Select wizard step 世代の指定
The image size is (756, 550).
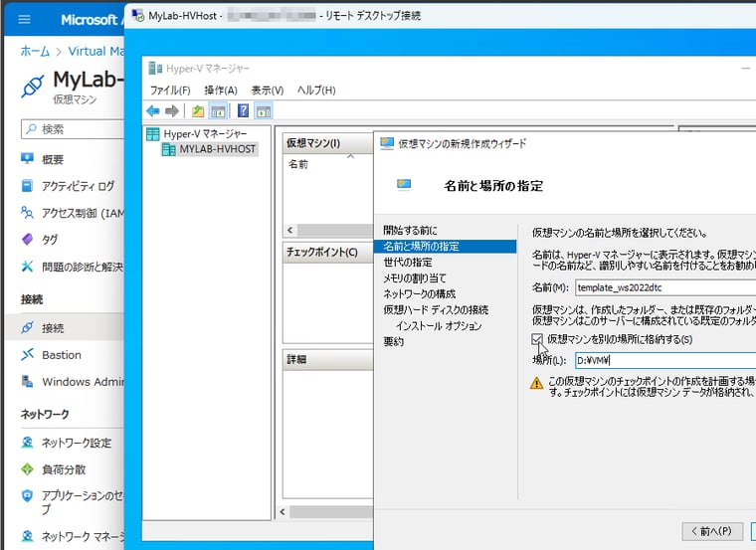[x=408, y=263]
